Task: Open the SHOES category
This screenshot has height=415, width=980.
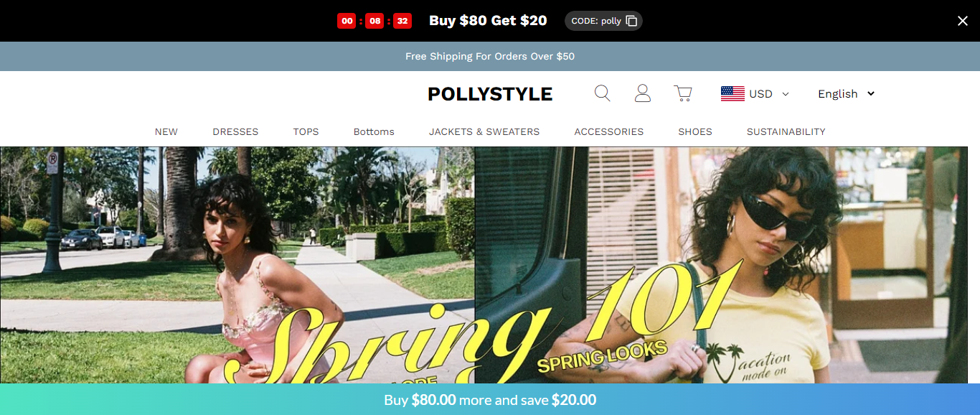Action: pos(695,131)
